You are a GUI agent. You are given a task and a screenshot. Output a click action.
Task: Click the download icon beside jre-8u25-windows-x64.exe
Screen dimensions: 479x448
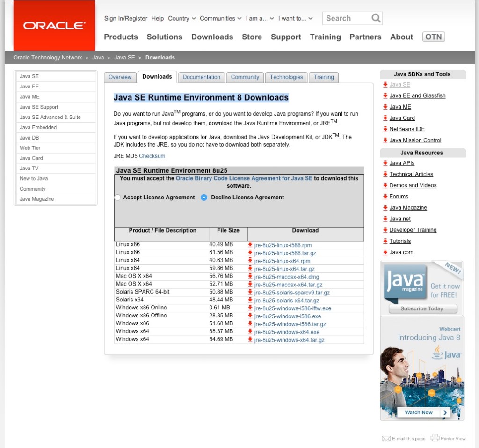point(250,332)
